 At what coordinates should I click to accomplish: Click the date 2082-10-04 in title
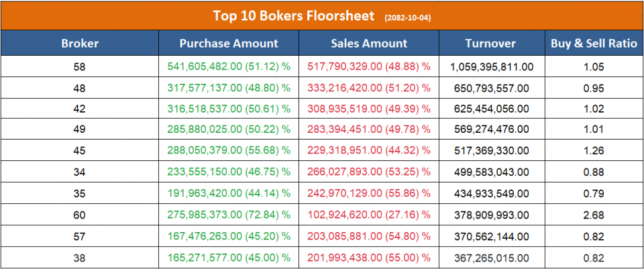coord(408,17)
